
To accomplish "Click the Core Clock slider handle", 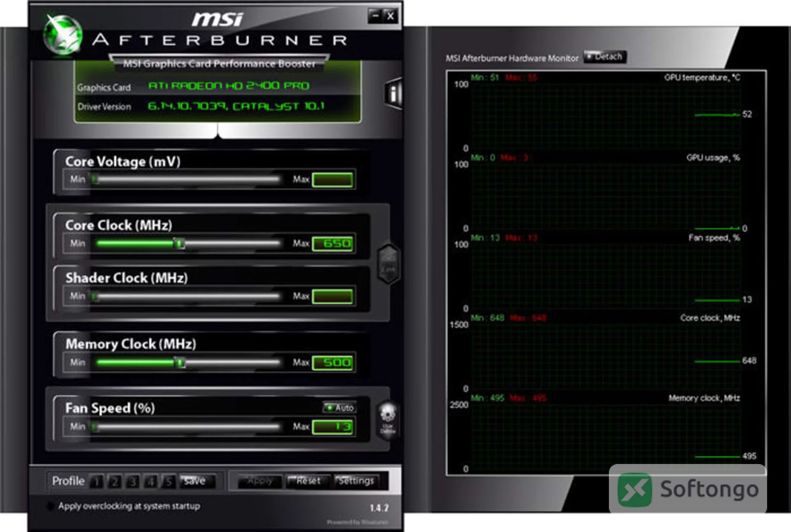I will coord(179,243).
